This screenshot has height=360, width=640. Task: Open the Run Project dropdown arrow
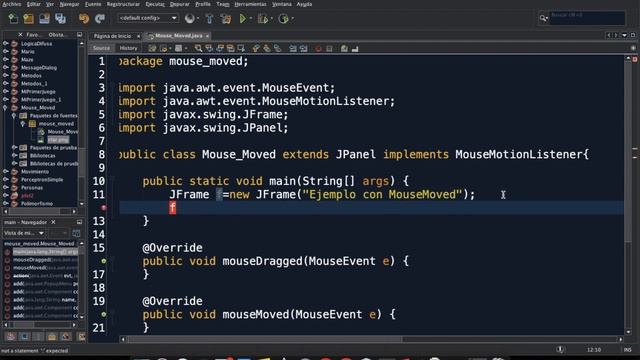[x=250, y=18]
